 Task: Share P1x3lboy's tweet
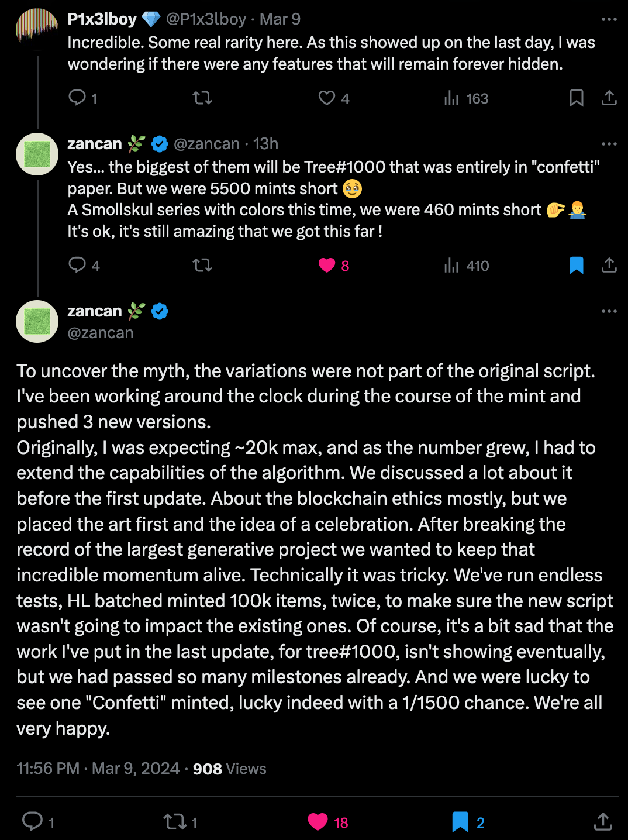609,98
